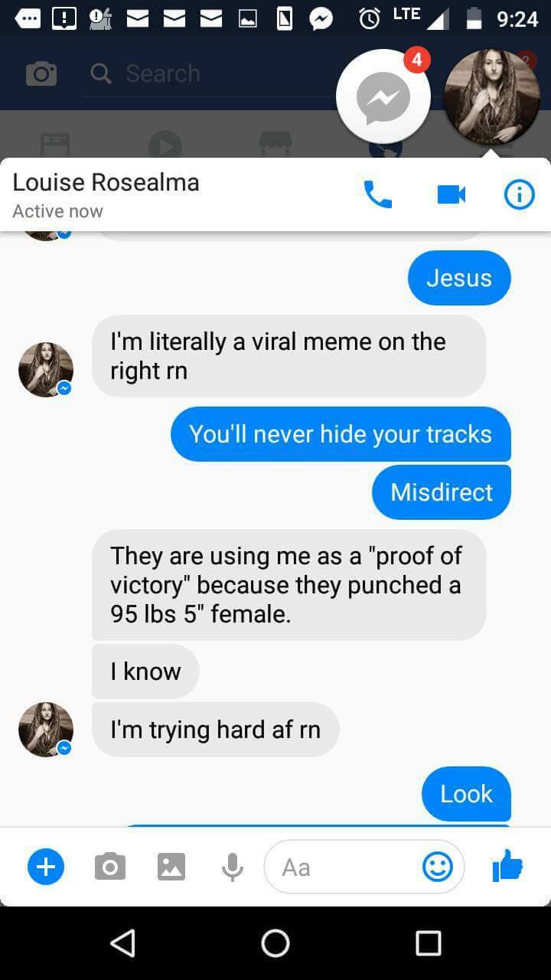Open Facebook camera icon beside search
Image resolution: width=551 pixels, height=980 pixels.
click(x=41, y=73)
